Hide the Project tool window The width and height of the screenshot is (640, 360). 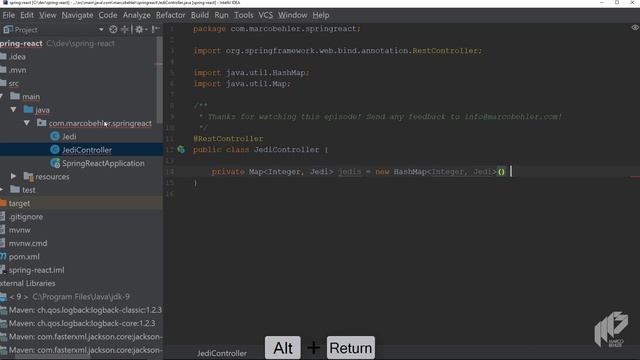pos(155,29)
